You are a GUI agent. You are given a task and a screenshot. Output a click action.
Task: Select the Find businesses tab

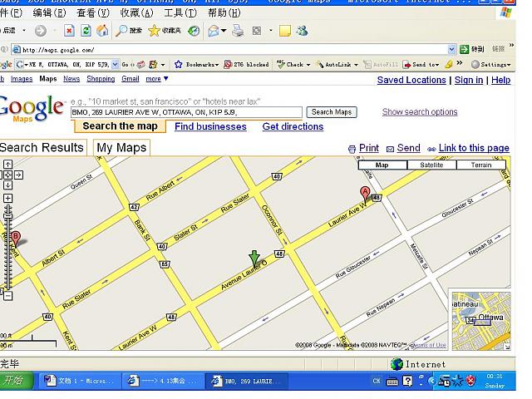pos(210,126)
